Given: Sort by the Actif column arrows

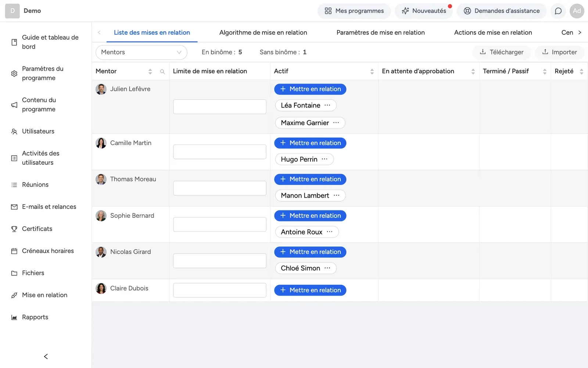Looking at the screenshot, I should (372, 72).
